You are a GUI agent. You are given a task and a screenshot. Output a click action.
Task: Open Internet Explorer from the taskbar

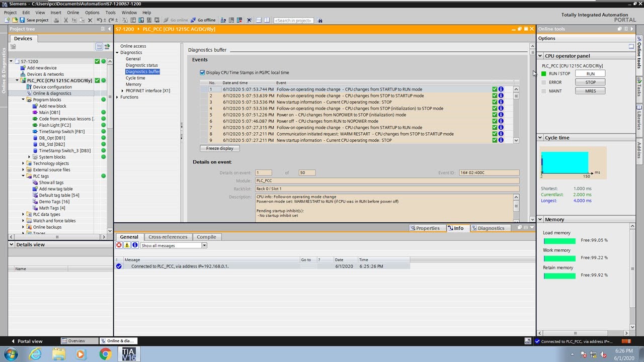tap(35, 354)
